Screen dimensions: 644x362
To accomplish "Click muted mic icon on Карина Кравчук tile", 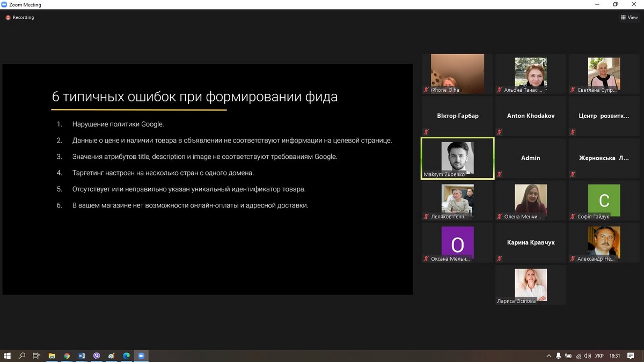I will [x=500, y=258].
